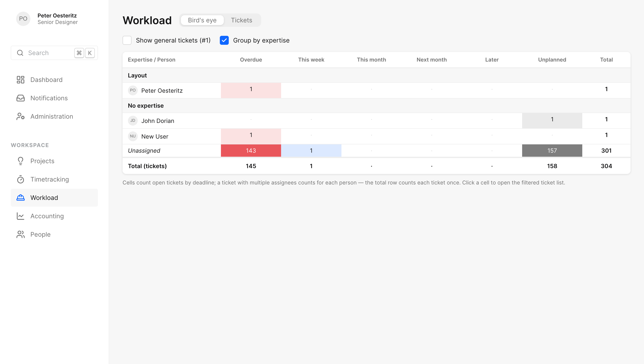The width and height of the screenshot is (644, 364).
Task: Enable Show general tickets checkbox
Action: (127, 40)
